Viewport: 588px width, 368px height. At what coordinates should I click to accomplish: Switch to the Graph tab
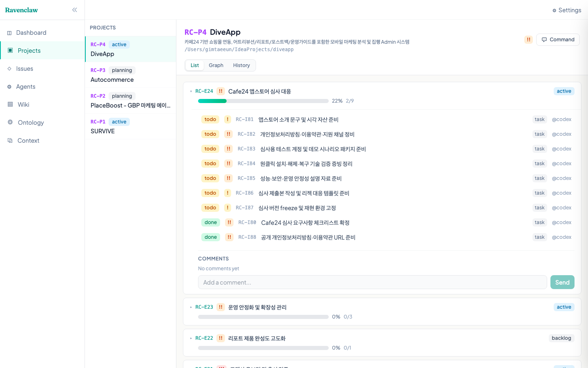coord(216,65)
